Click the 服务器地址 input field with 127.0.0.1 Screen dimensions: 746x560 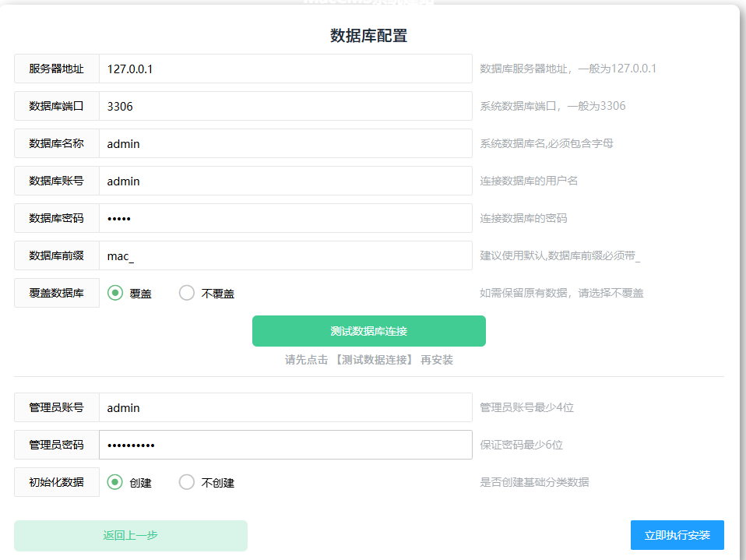285,69
